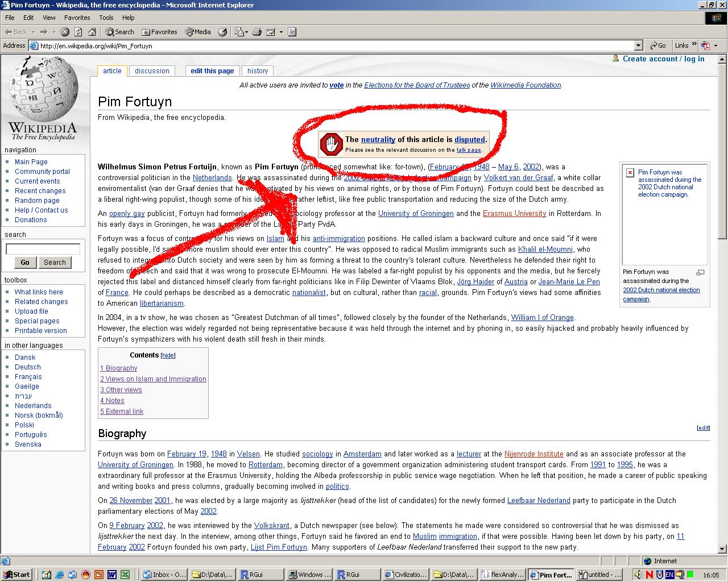Go back using the Back toolbar button
728x582 pixels.
coord(16,32)
